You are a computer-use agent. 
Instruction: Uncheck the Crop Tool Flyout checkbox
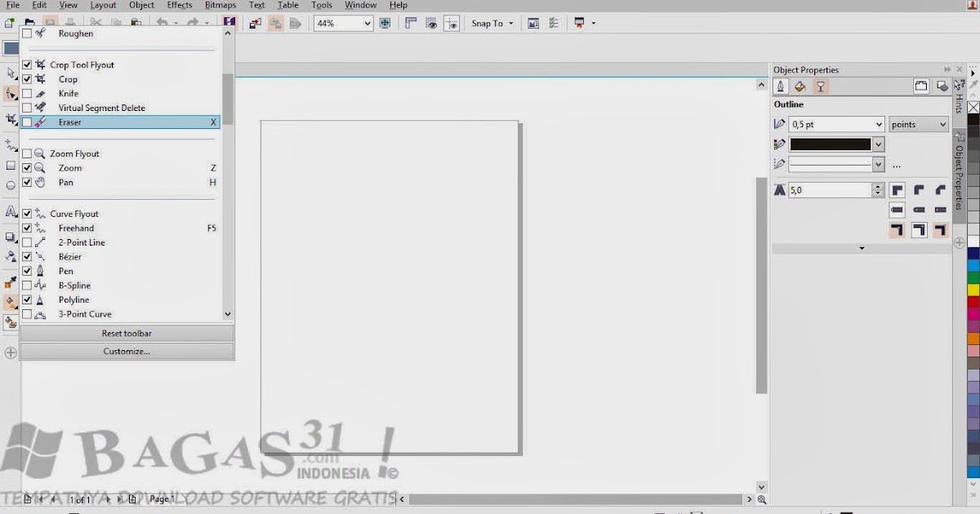27,64
